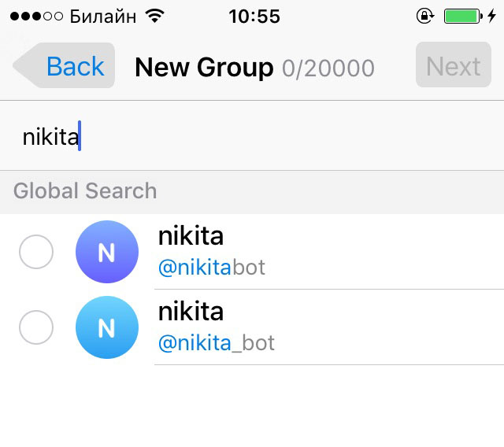Tap the search field containing nikita

pos(252,136)
